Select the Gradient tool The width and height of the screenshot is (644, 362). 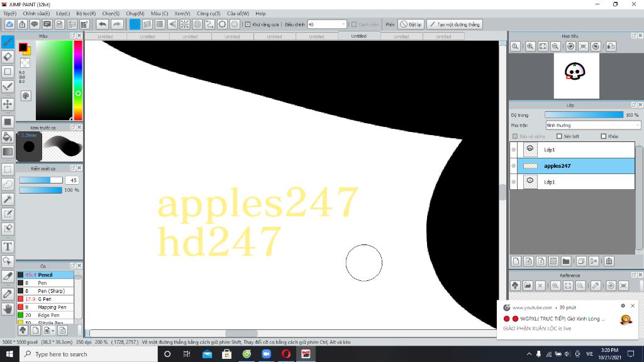click(x=8, y=151)
